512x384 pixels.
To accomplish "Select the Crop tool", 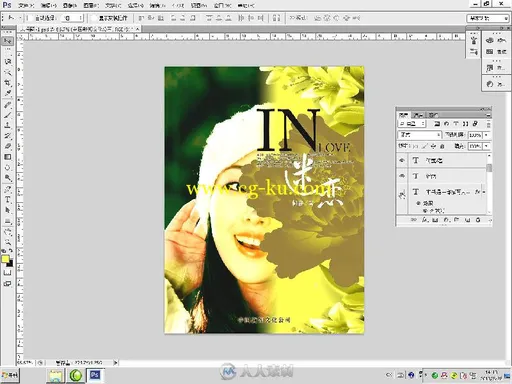I will 8,82.
